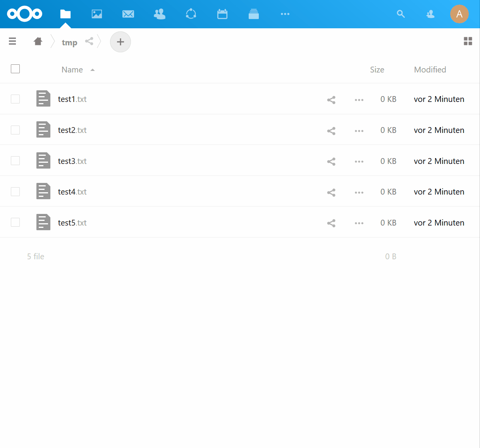Select the test3.txt checkbox

pyautogui.click(x=15, y=161)
